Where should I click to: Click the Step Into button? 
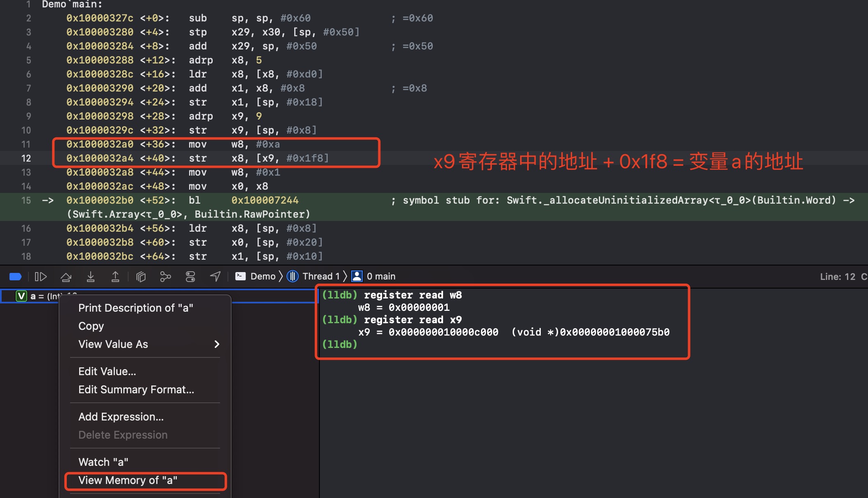pyautogui.click(x=91, y=277)
